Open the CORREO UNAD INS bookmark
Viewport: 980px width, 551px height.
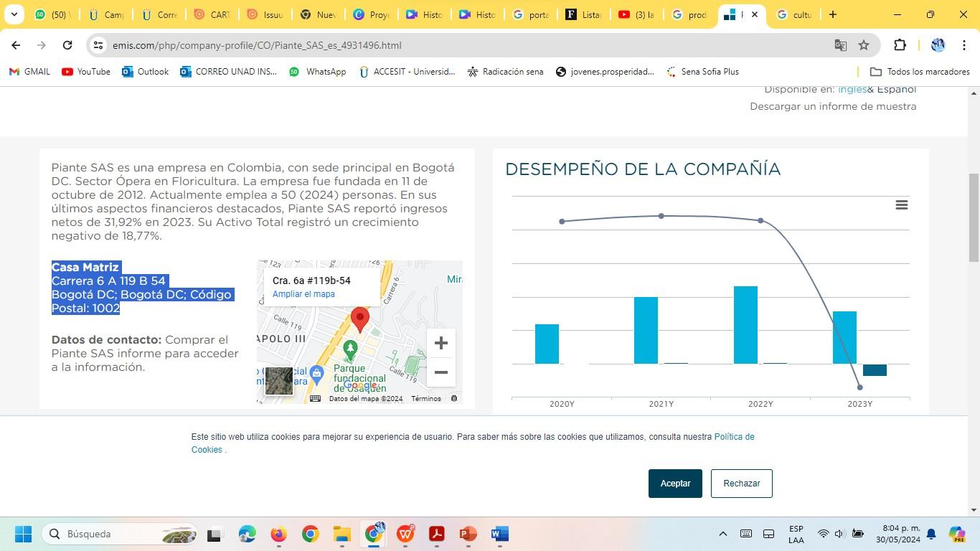[x=229, y=72]
